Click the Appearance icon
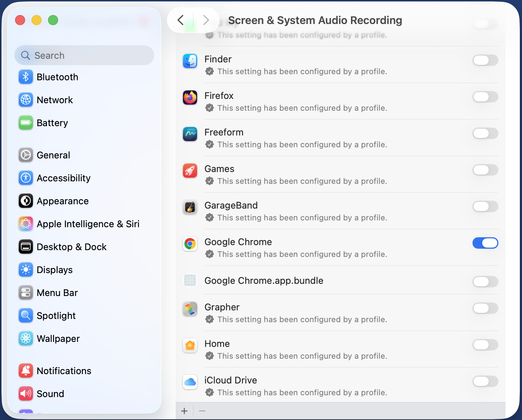 click(x=26, y=201)
